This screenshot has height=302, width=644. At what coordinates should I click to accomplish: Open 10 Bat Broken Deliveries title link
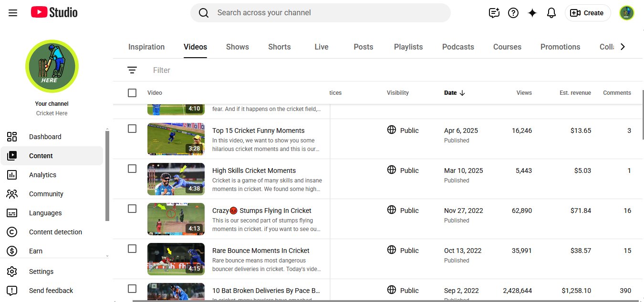[x=266, y=291]
